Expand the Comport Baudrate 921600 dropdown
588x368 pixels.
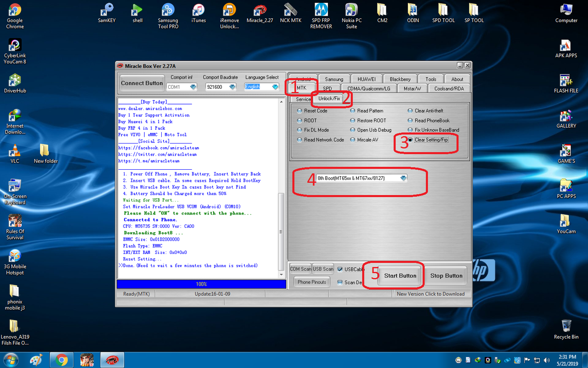[232, 87]
